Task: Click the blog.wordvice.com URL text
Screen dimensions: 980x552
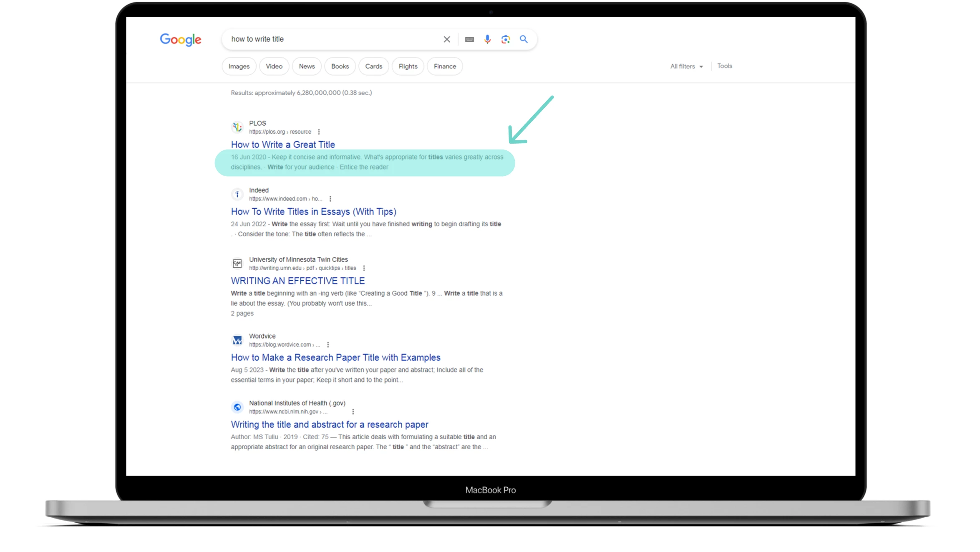Action: point(285,345)
